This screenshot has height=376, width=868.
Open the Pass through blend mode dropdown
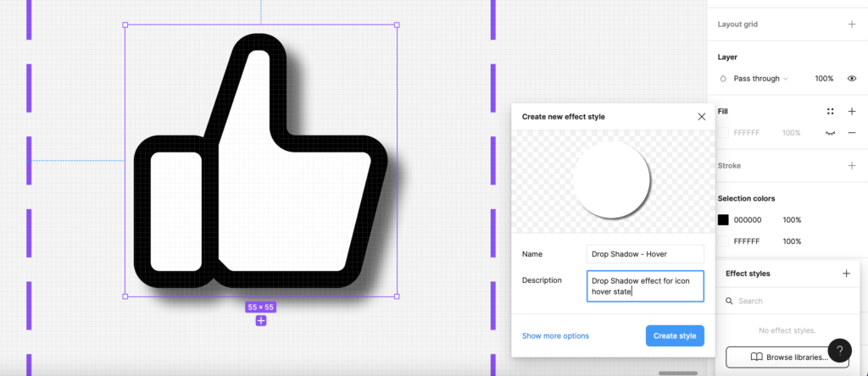click(x=760, y=79)
